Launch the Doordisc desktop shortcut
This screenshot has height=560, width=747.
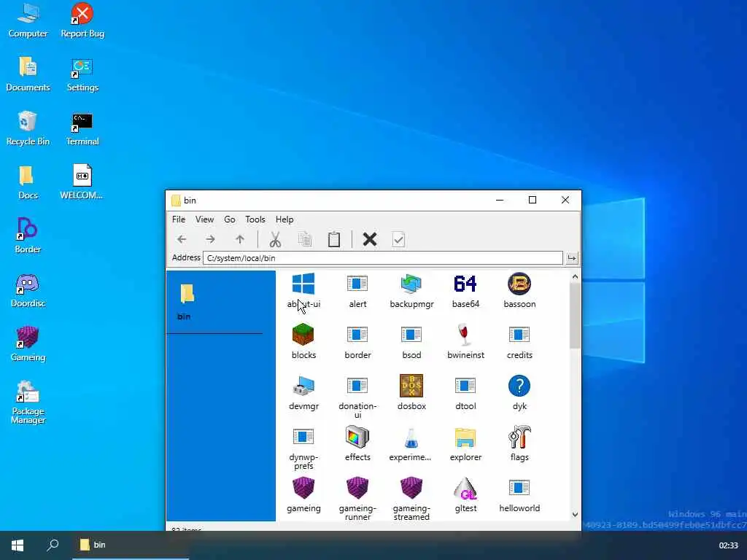click(x=28, y=290)
